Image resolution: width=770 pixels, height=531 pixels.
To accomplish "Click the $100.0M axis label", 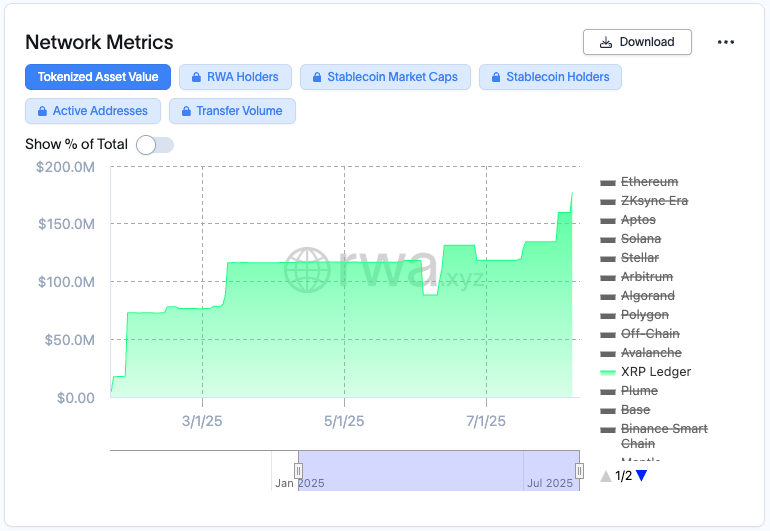I will 66,282.
